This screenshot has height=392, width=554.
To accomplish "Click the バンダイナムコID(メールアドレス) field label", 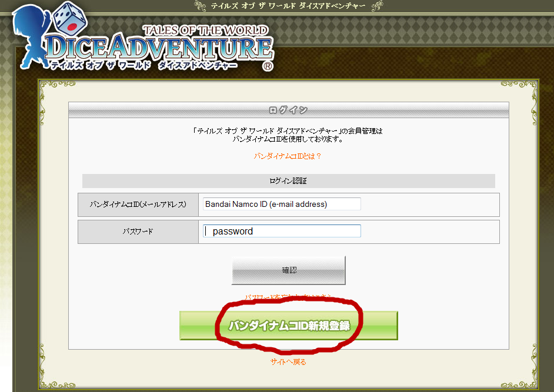I will click(x=138, y=205).
